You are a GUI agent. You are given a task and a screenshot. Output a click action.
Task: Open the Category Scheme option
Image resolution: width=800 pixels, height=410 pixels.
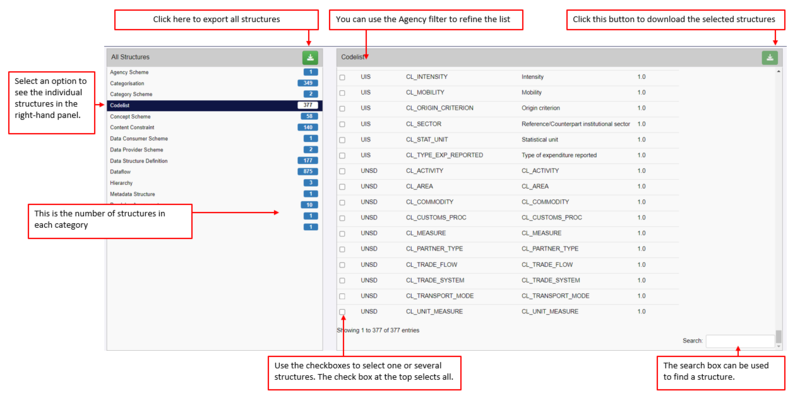click(214, 94)
